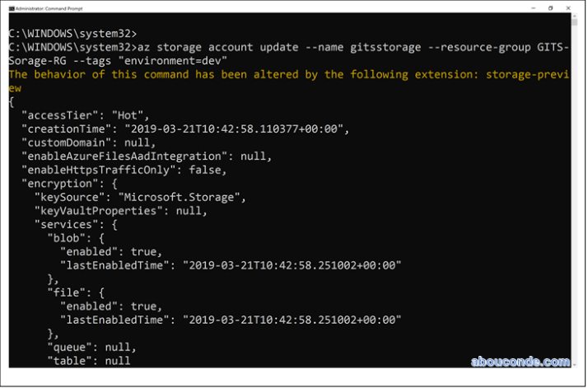Viewport: 588px width, 388px height.
Task: Click the abouconde.com watermark
Action: tap(520, 361)
